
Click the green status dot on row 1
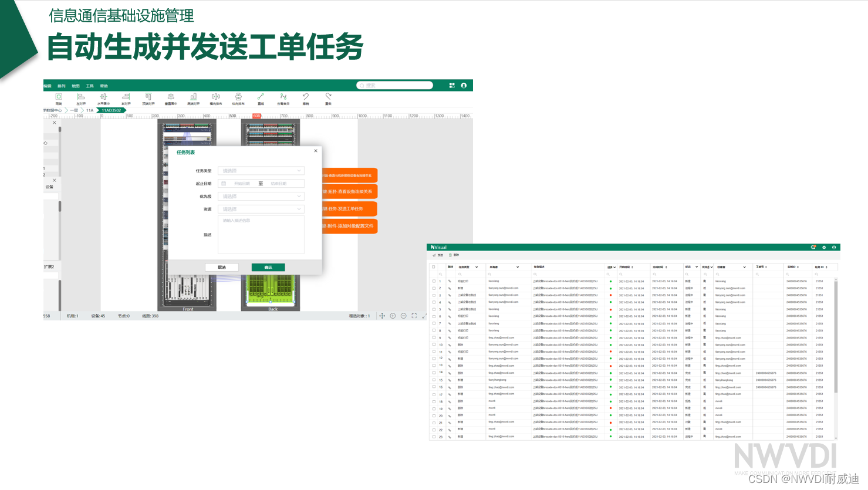point(611,281)
